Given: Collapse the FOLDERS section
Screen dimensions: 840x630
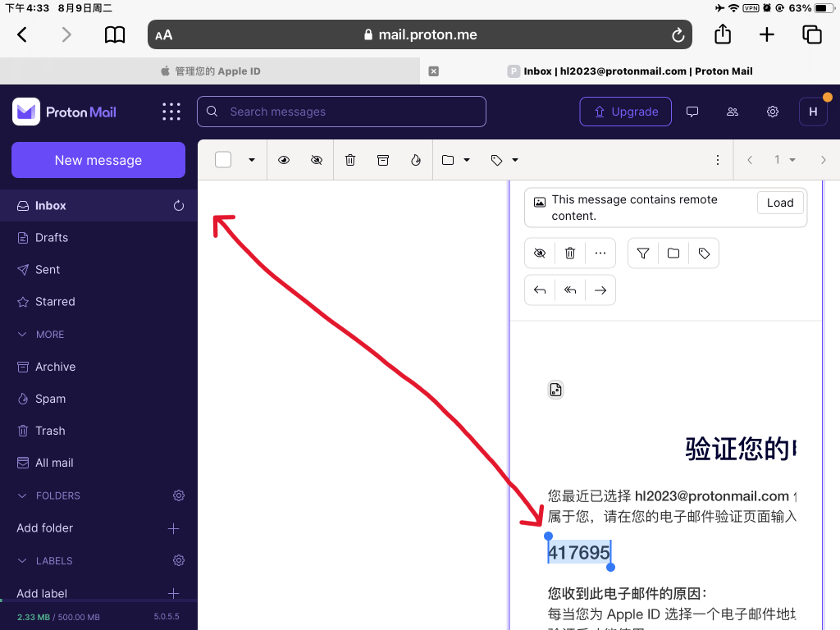Looking at the screenshot, I should [48, 495].
